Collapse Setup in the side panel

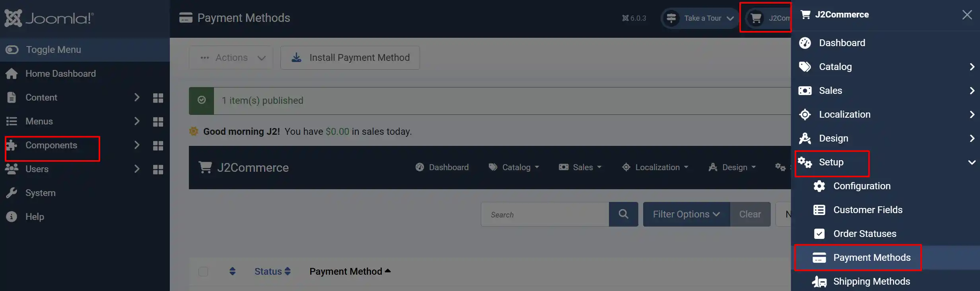point(885,162)
